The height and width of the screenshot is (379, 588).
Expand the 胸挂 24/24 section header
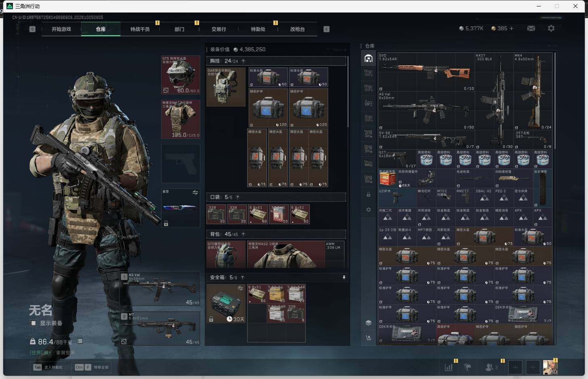[x=276, y=61]
